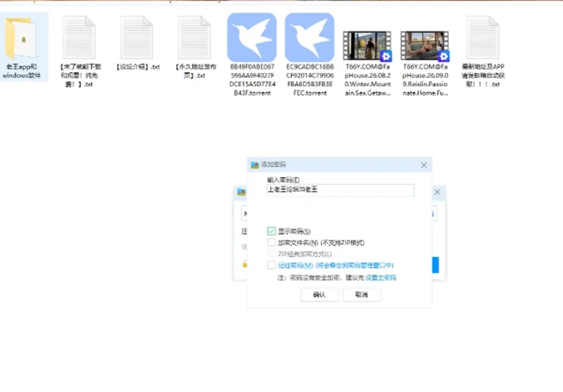Click the 取消 cancel button

click(362, 295)
